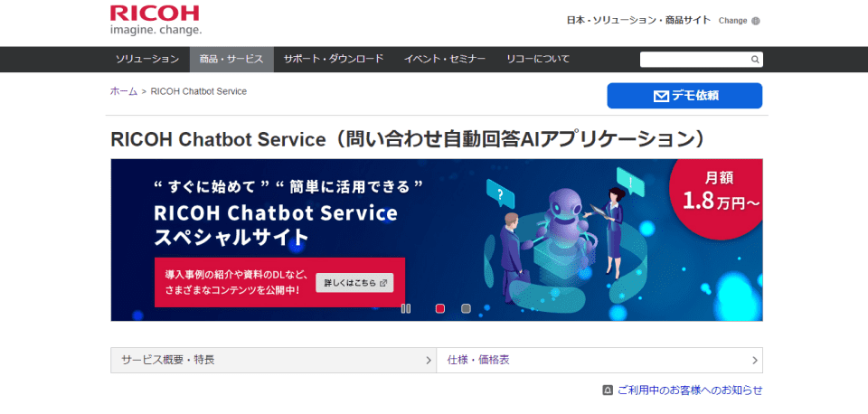Viewport: 868px width, 414px height.
Task: Go to ホーム breadcrumb link
Action: (124, 91)
